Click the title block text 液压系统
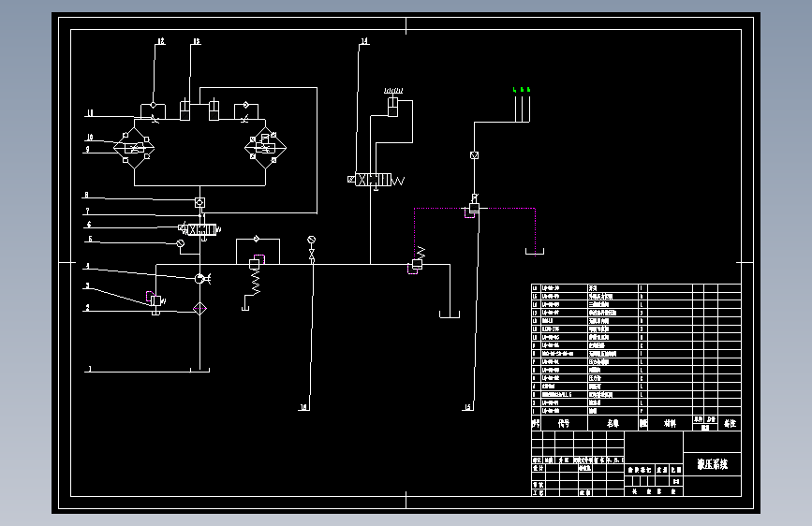The height and width of the screenshot is (526, 812). (x=712, y=464)
